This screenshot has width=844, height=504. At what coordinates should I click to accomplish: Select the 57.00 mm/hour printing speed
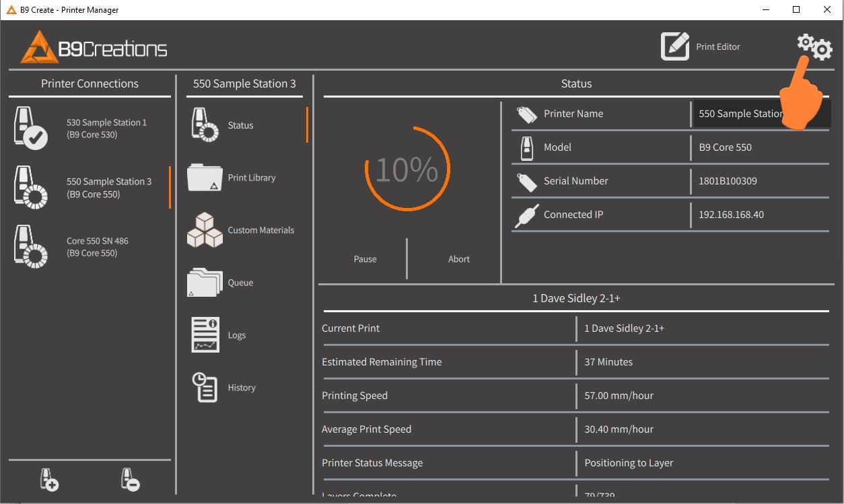[x=619, y=396]
